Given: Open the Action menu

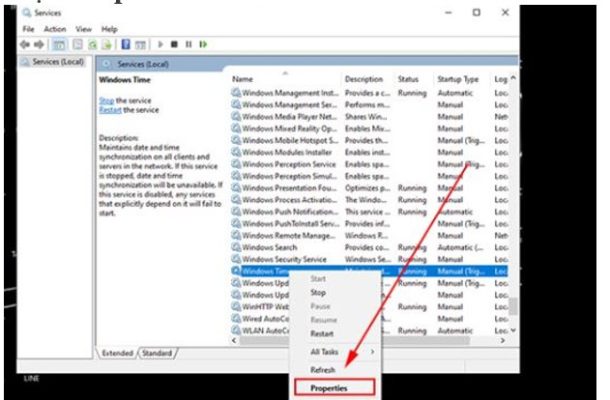Looking at the screenshot, I should click(x=55, y=29).
